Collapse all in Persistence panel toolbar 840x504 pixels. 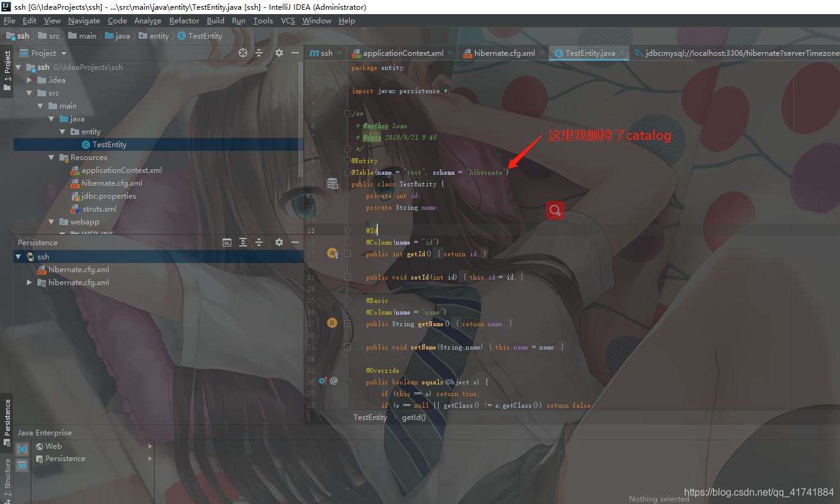(x=259, y=242)
